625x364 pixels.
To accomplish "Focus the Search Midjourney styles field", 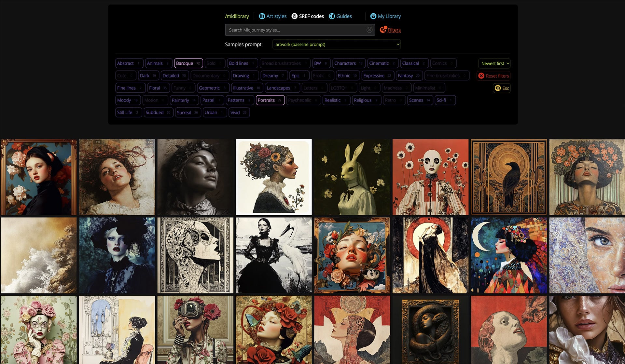I will pyautogui.click(x=296, y=30).
